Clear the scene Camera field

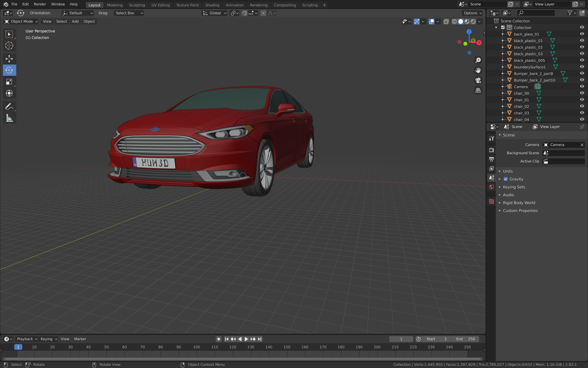click(582, 145)
